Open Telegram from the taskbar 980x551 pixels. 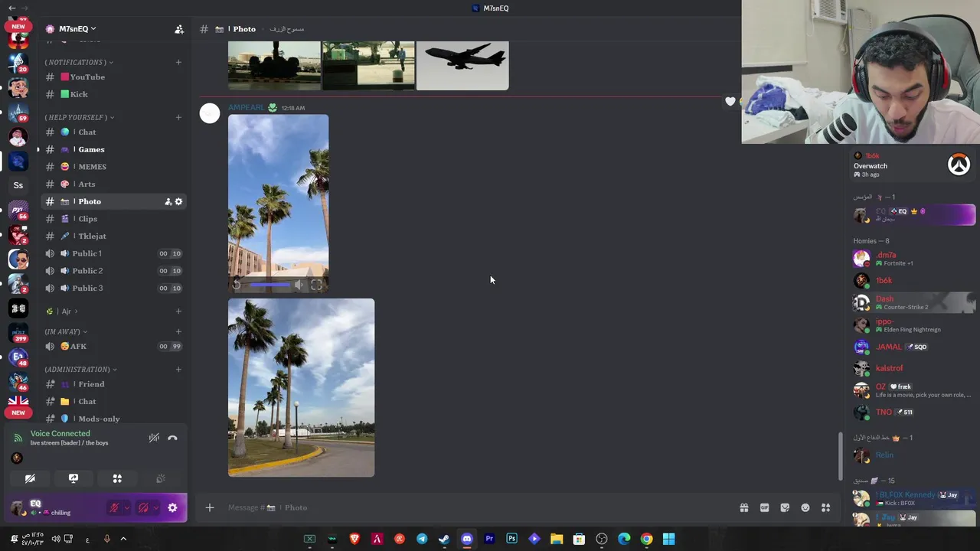point(422,540)
